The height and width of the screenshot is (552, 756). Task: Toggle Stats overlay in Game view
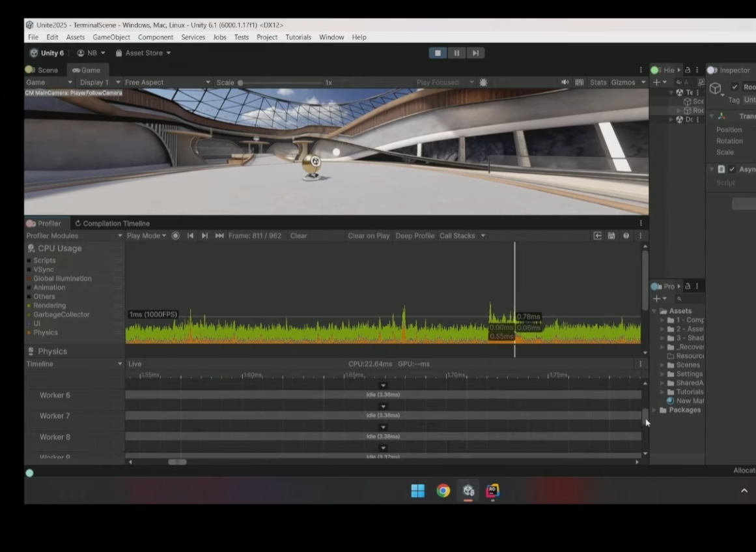tap(598, 83)
